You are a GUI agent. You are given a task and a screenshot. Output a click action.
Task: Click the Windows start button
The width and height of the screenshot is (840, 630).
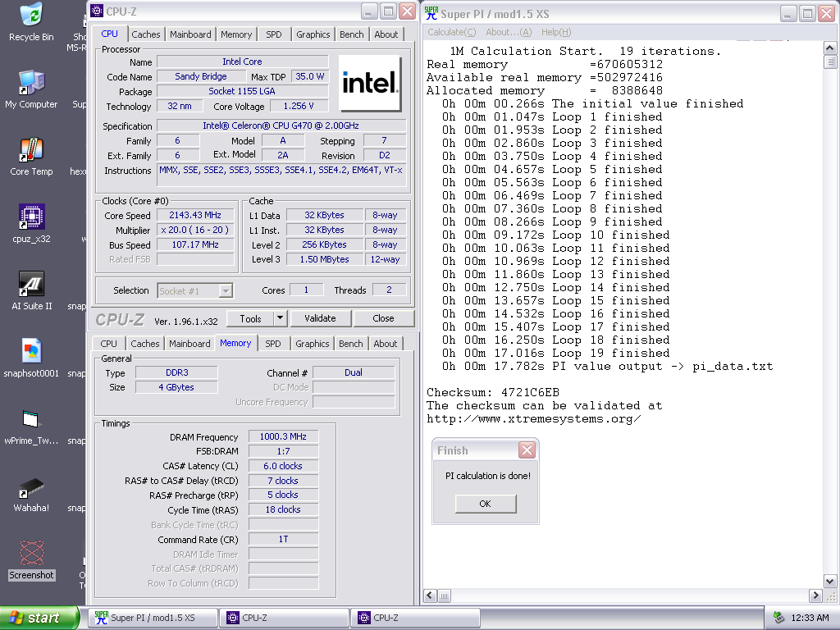[x=39, y=618]
